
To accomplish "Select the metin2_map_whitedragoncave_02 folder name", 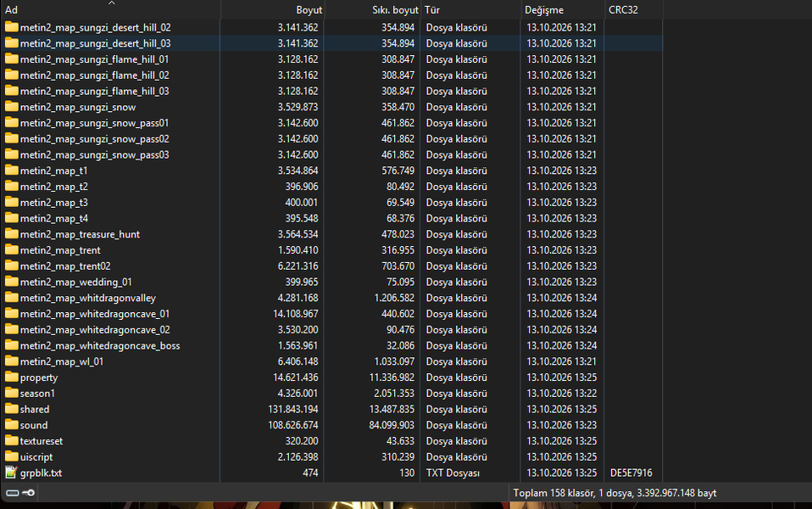I will point(95,330).
